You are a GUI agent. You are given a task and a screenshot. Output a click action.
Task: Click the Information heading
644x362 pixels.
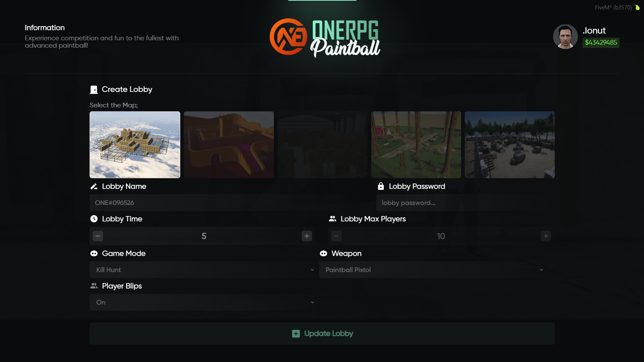pos(45,28)
